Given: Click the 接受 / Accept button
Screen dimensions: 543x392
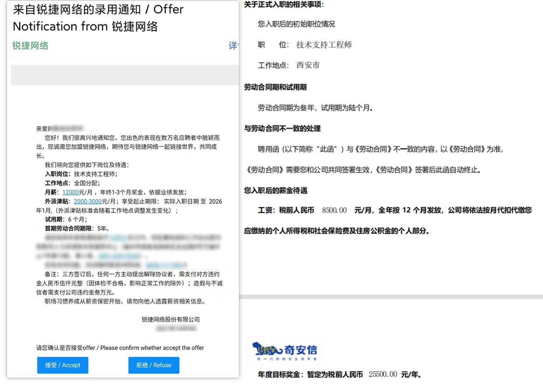Looking at the screenshot, I should pyautogui.click(x=62, y=365).
